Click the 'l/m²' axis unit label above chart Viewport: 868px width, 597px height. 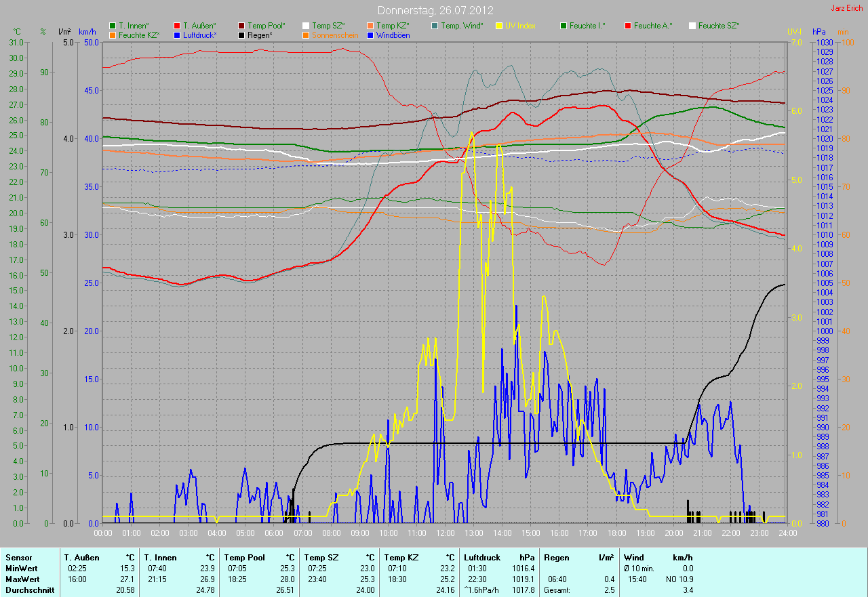64,32
